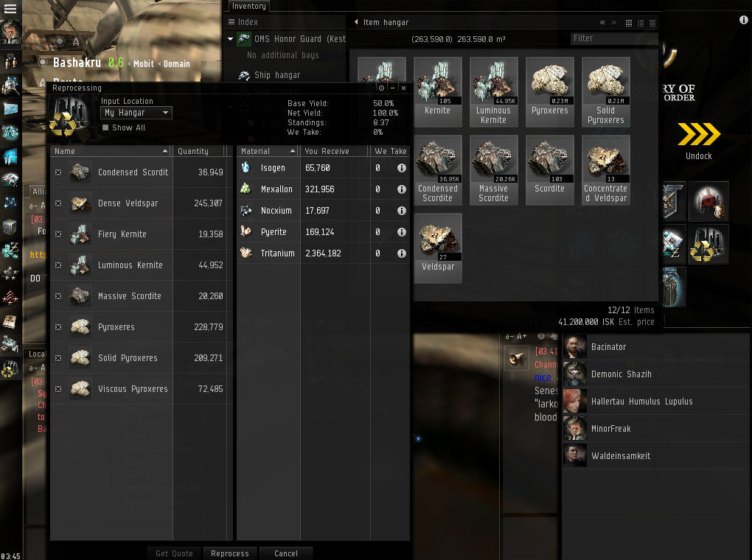Show info for Pyerite material
The height and width of the screenshot is (560, 752).
pos(402,232)
